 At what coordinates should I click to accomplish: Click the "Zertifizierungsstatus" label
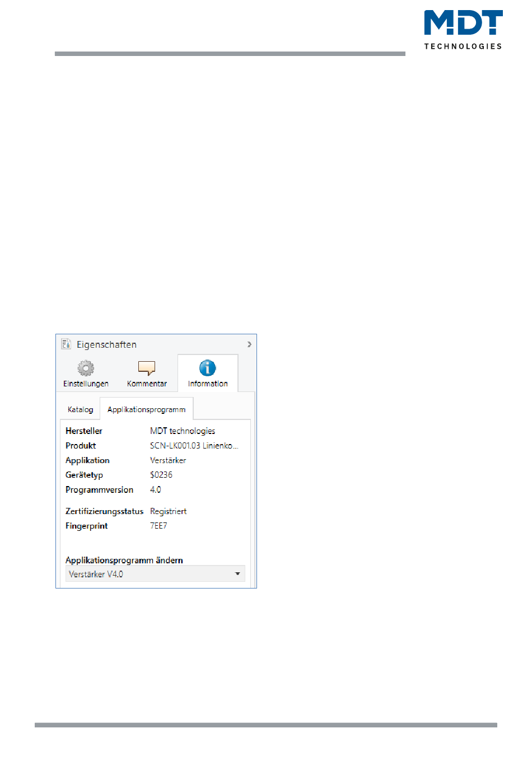tap(104, 511)
